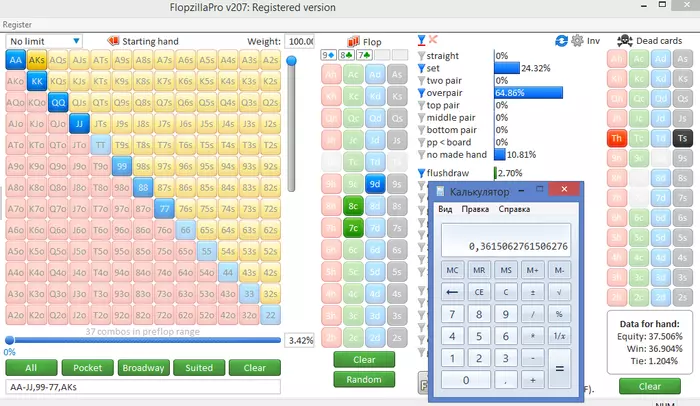The height and width of the screenshot is (406, 700).
Task: Click the 3.42% range percentage field
Action: (x=300, y=340)
